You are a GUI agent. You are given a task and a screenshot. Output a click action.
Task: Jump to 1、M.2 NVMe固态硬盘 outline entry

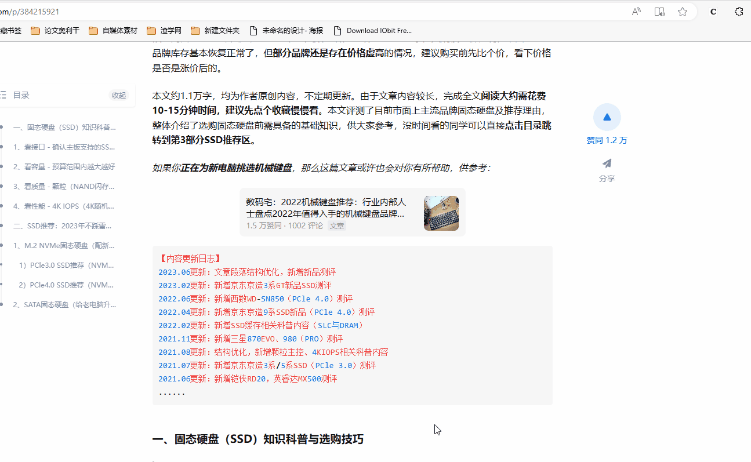click(x=64, y=246)
